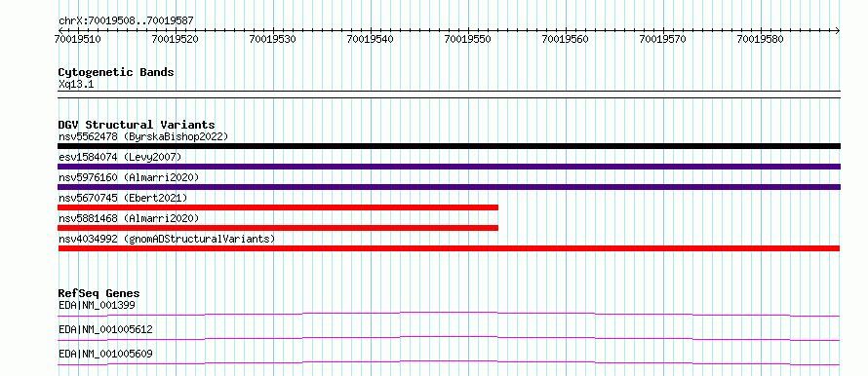The image size is (868, 376).
Task: Click the red nsv5881468 variant bar
Action: coord(278,228)
